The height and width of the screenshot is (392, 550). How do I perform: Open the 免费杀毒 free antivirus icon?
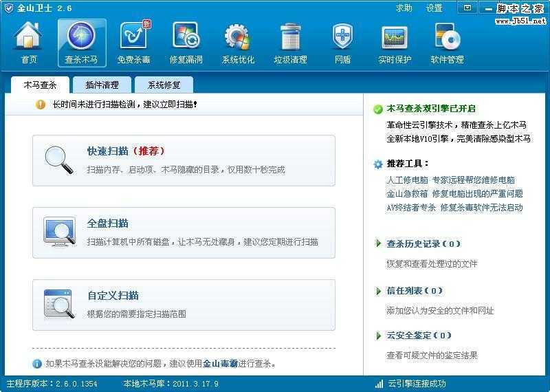pyautogui.click(x=134, y=43)
